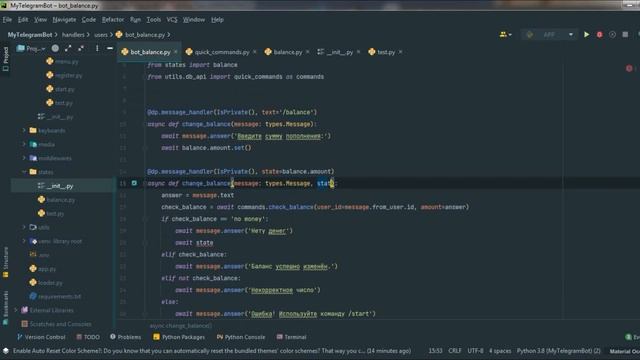
Task: Select balance.py under states folder
Action: tap(56, 200)
